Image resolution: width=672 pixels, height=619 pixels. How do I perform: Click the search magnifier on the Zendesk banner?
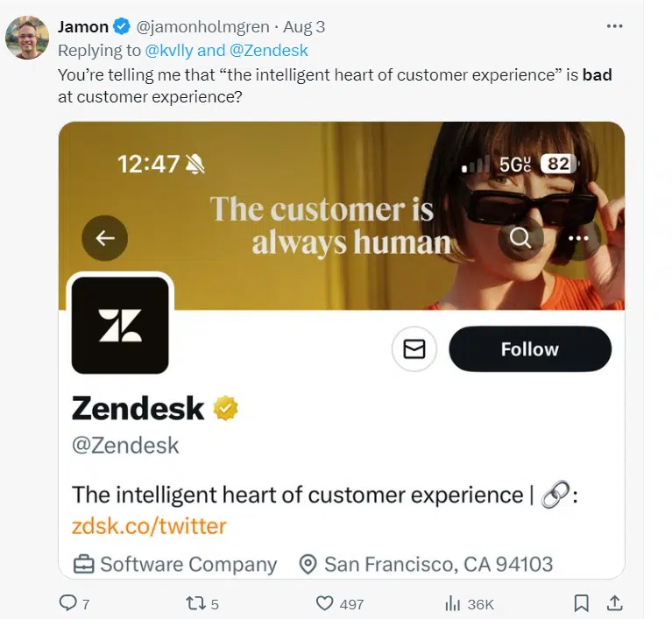[x=520, y=237]
